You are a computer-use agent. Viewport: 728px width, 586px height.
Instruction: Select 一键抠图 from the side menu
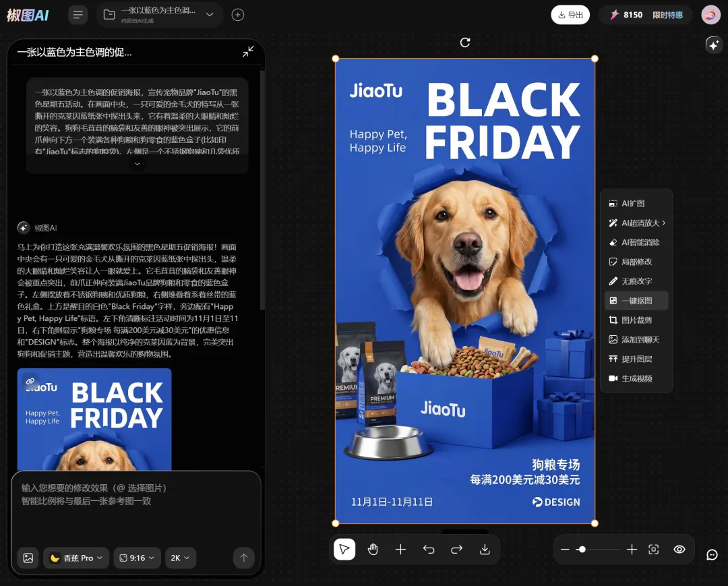point(636,301)
